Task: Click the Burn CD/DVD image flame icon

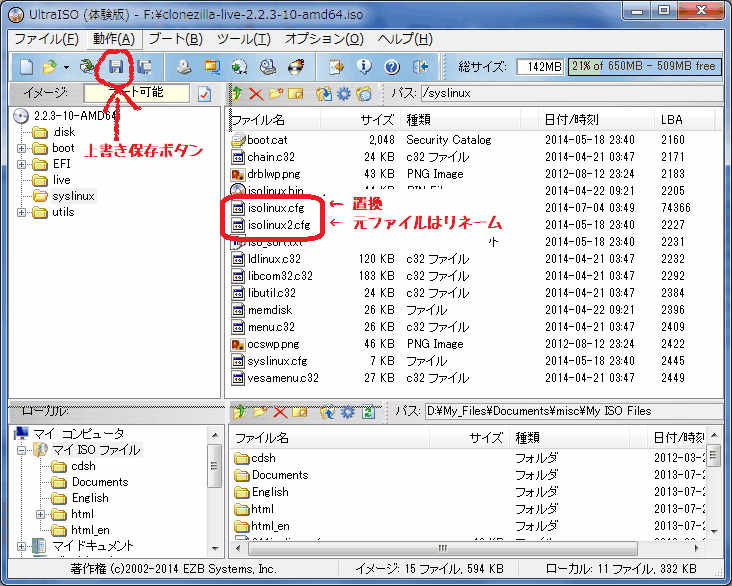Action: (x=296, y=67)
